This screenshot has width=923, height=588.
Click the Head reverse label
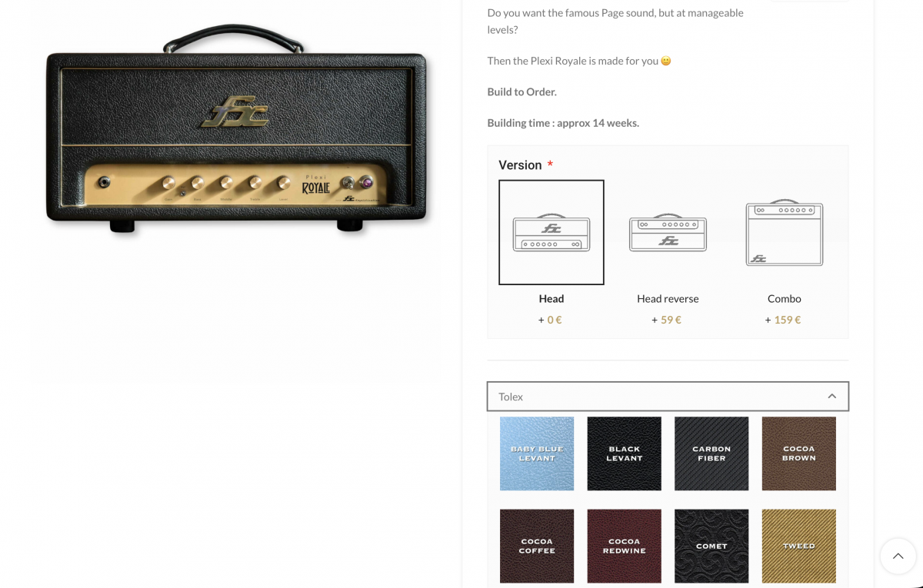coord(668,299)
